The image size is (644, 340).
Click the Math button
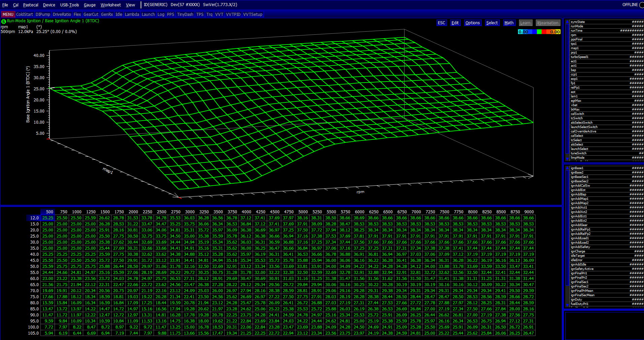509,23
